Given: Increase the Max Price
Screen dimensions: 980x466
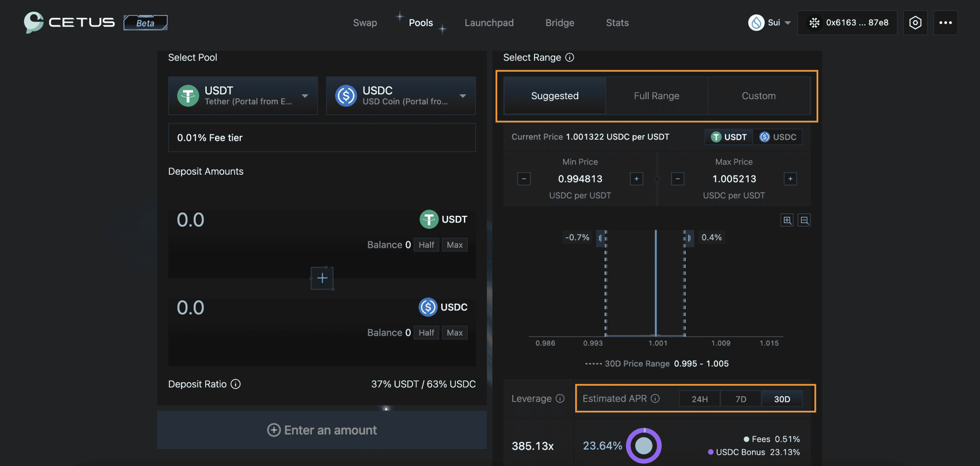Looking at the screenshot, I should (790, 179).
